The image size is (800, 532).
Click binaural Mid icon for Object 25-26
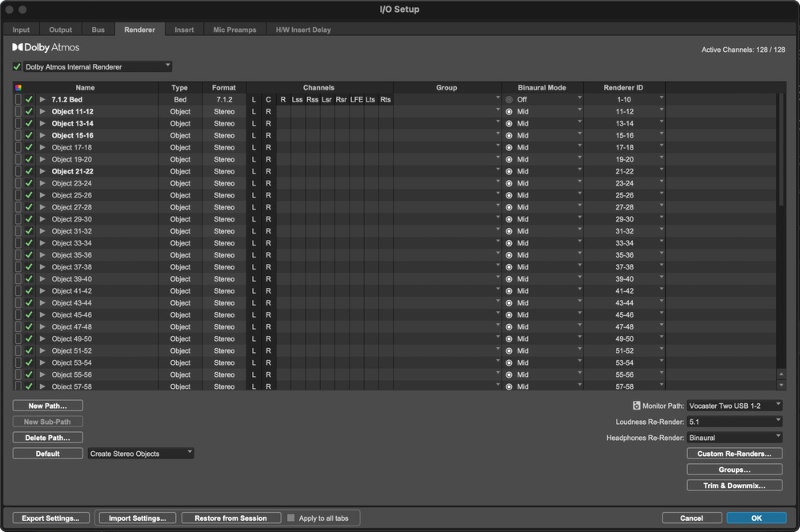509,195
